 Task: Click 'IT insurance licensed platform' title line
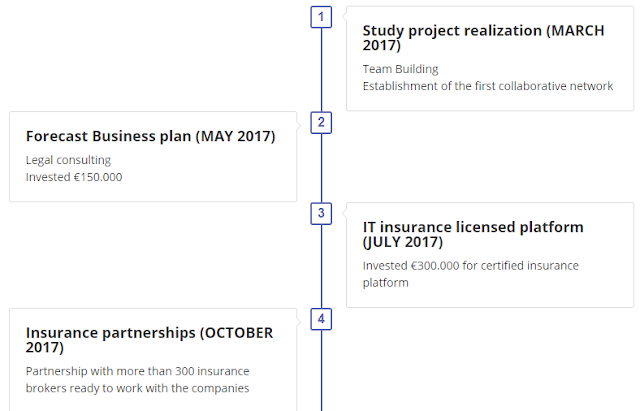coord(473,227)
